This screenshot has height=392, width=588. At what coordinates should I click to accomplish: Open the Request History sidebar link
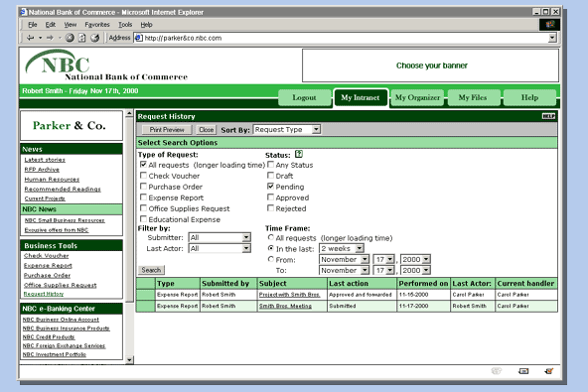44,294
